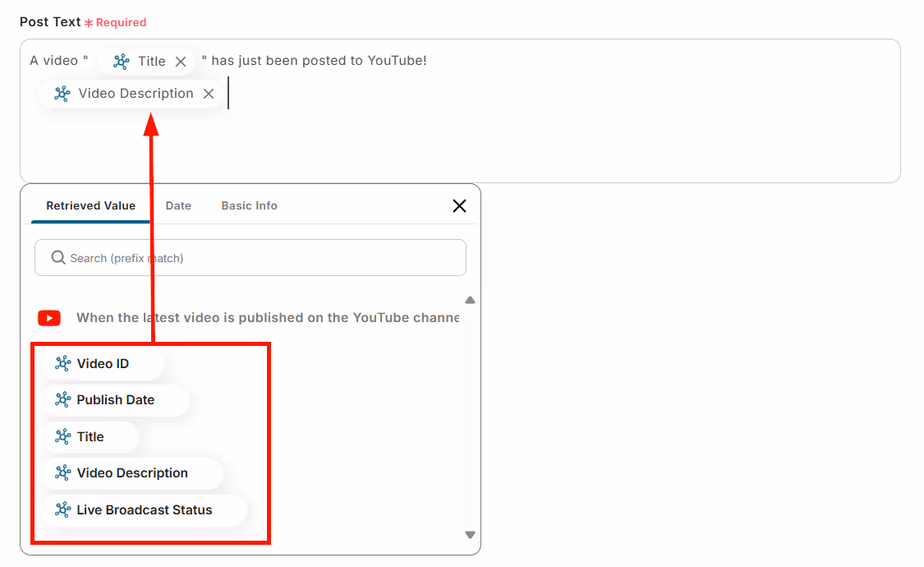Click the Post Text label
The height and width of the screenshot is (567, 924).
(50, 22)
